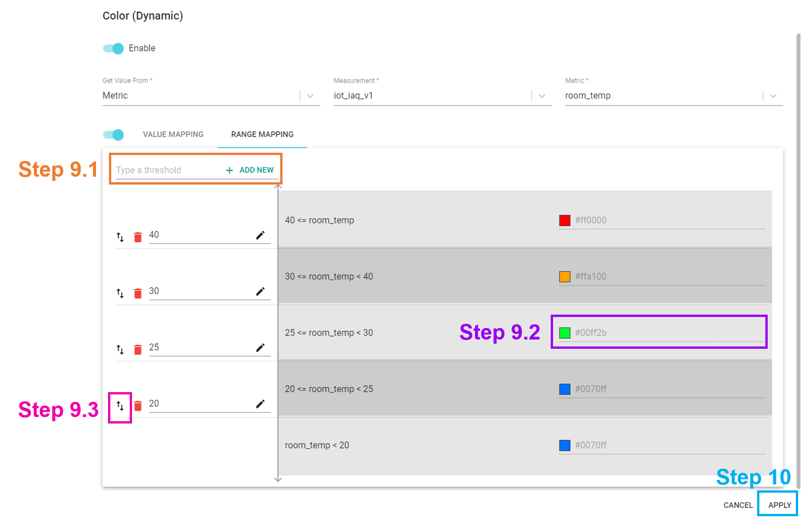This screenshot has height=519, width=812.
Task: Edit the 40 threshold with pencil icon
Action: [x=260, y=235]
